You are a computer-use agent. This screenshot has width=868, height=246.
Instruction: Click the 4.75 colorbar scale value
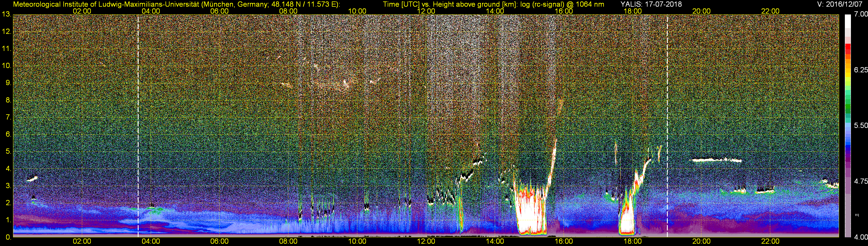pos(861,181)
